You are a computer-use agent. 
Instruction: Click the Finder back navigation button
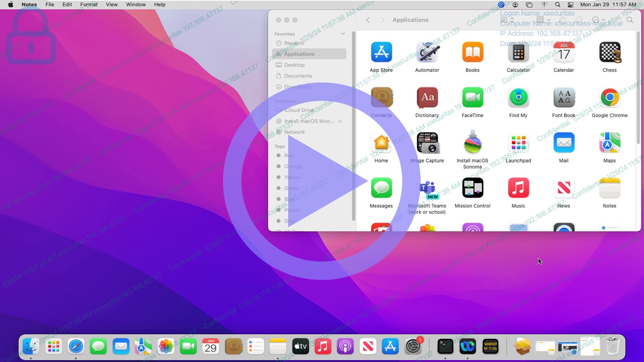coord(368,20)
